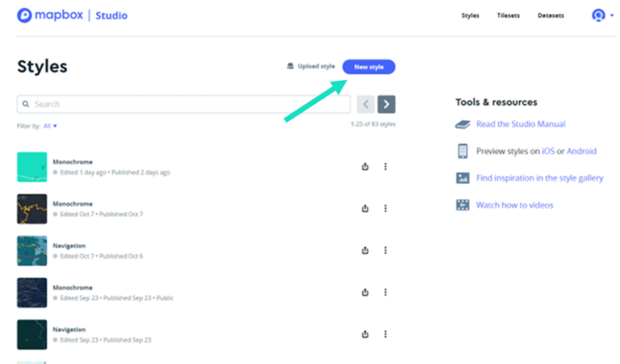
Task: Open the Datasets tab
Action: coord(551,15)
